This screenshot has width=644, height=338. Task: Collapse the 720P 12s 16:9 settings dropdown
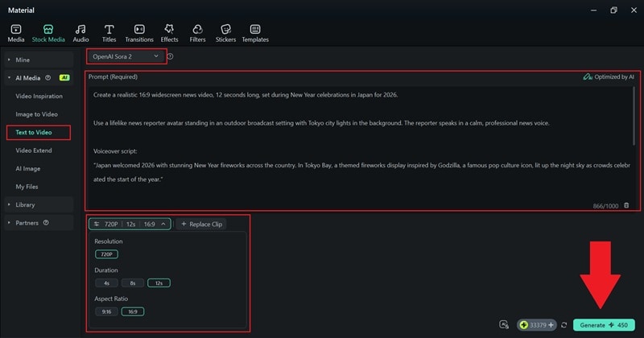pyautogui.click(x=130, y=224)
